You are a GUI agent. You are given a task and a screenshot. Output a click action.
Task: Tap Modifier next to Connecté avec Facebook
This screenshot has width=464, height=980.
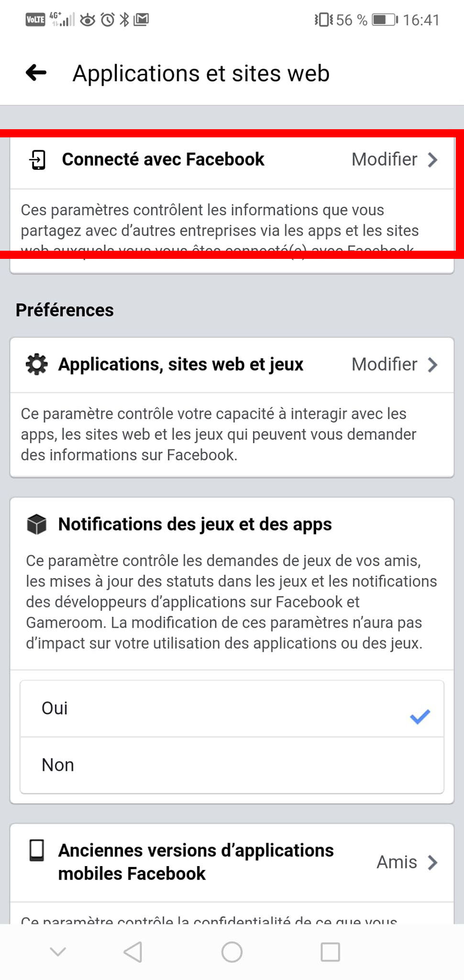tap(384, 159)
